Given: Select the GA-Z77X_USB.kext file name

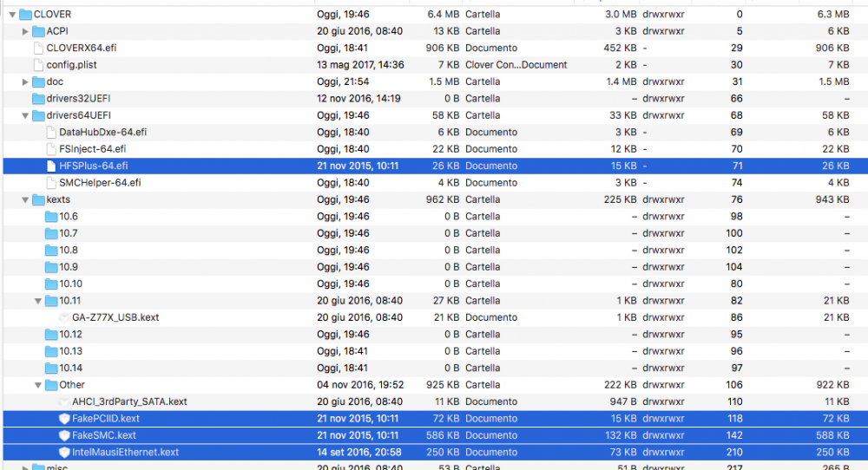Looking at the screenshot, I should click(x=115, y=317).
